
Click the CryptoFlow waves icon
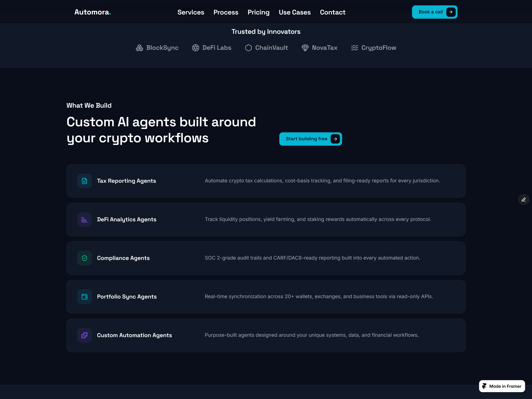[354, 48]
